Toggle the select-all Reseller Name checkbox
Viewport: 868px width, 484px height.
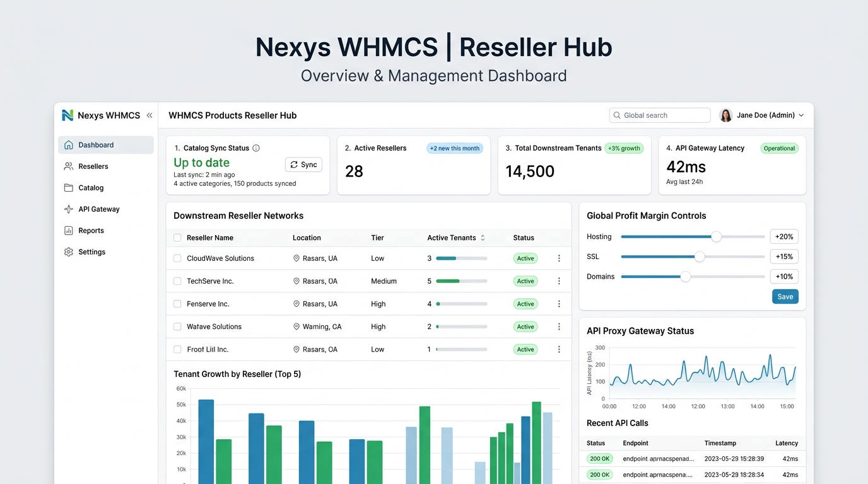pos(177,238)
